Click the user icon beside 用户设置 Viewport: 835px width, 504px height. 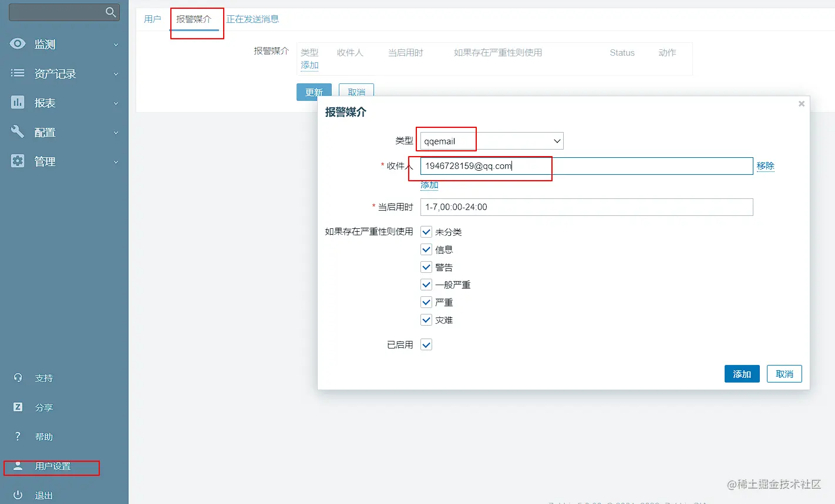pyautogui.click(x=18, y=466)
